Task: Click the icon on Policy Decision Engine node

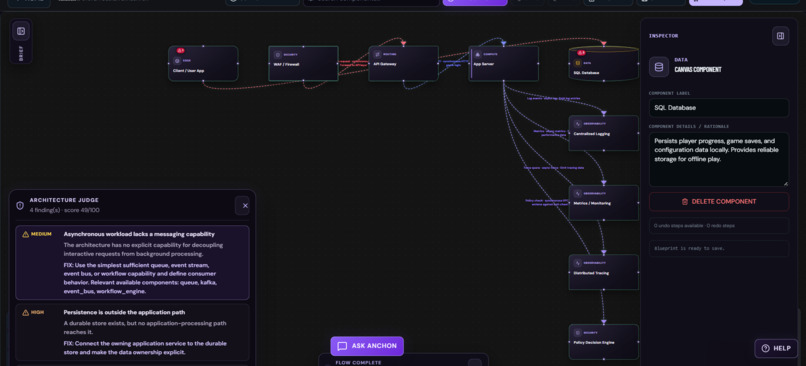Action: [x=578, y=333]
